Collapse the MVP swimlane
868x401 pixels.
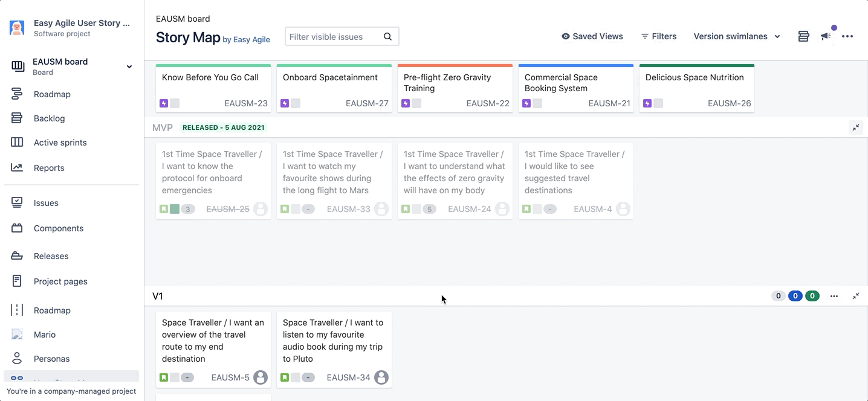[x=856, y=127]
